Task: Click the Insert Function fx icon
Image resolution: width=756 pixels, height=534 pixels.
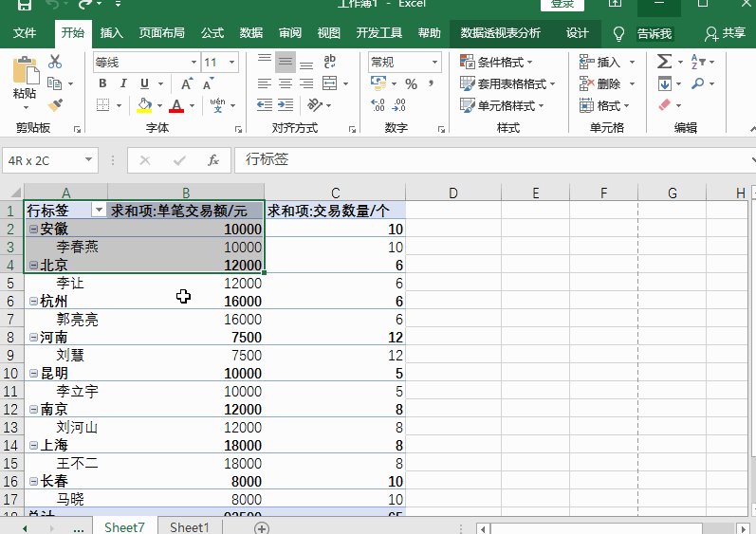Action: point(213,160)
